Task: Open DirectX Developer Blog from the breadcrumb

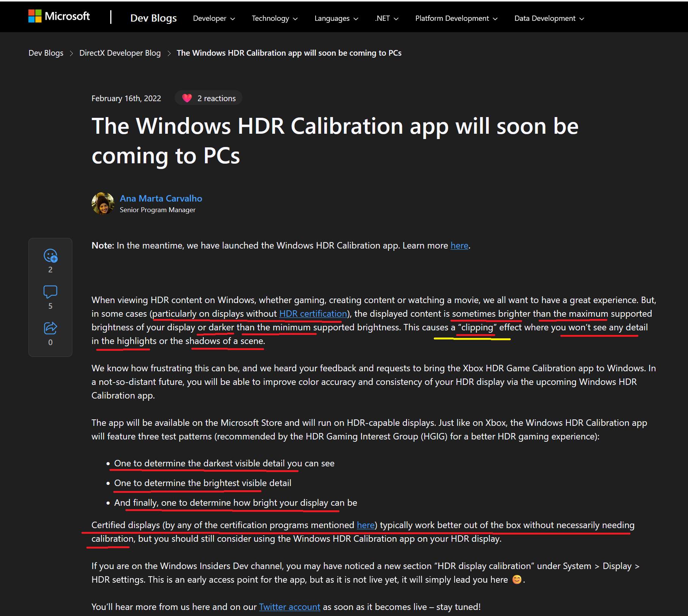Action: pos(120,53)
